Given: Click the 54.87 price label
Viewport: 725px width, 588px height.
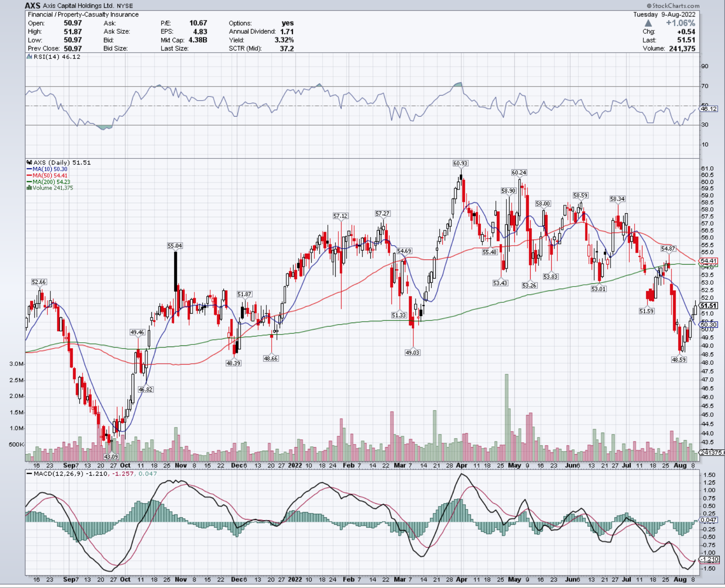Looking at the screenshot, I should (668, 249).
